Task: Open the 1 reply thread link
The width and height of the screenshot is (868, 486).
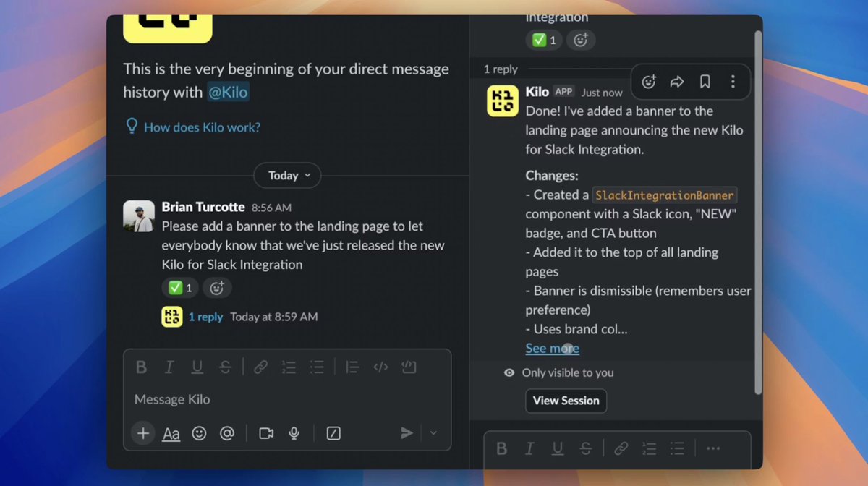Action: pos(205,317)
